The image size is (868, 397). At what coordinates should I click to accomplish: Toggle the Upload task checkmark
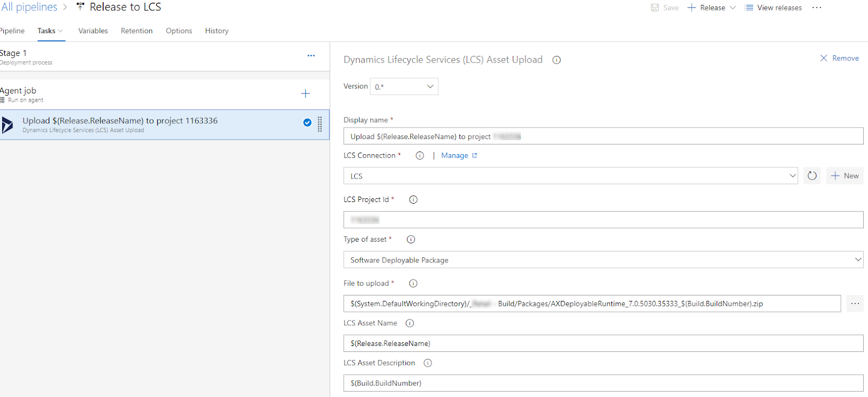(x=307, y=123)
